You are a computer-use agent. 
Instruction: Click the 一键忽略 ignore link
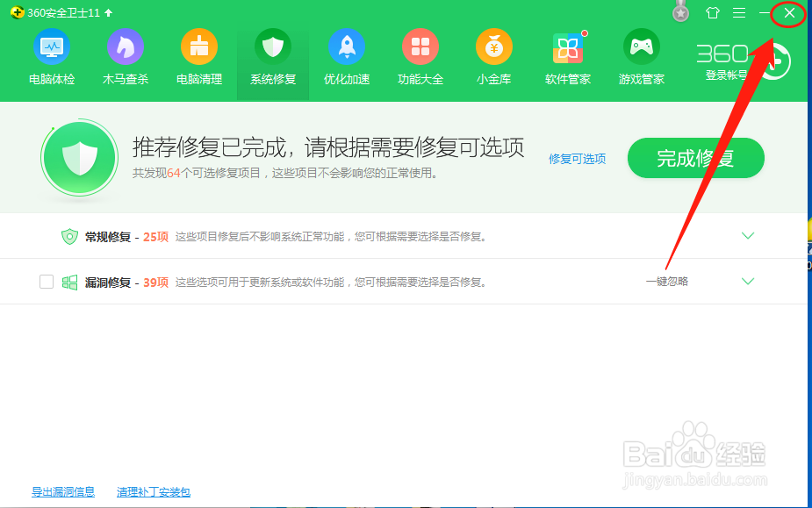tap(669, 281)
